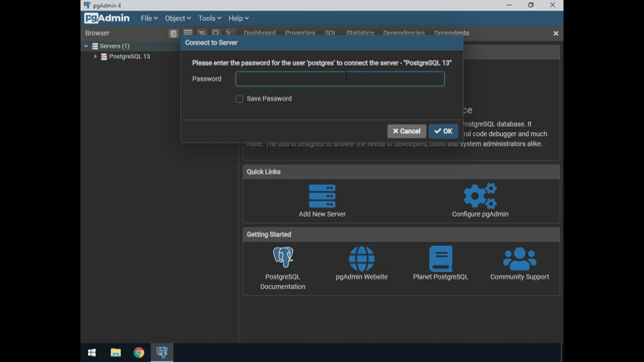Switch to the Statistics tab

(x=360, y=33)
